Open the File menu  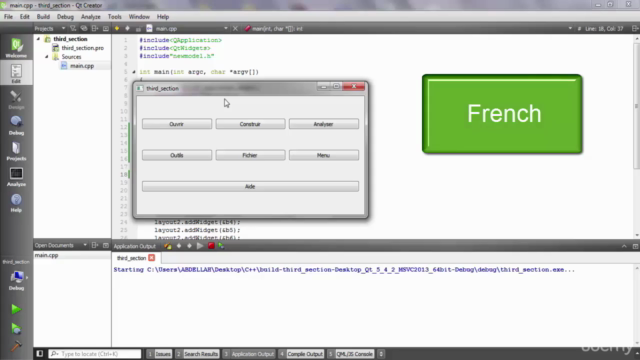[8, 17]
